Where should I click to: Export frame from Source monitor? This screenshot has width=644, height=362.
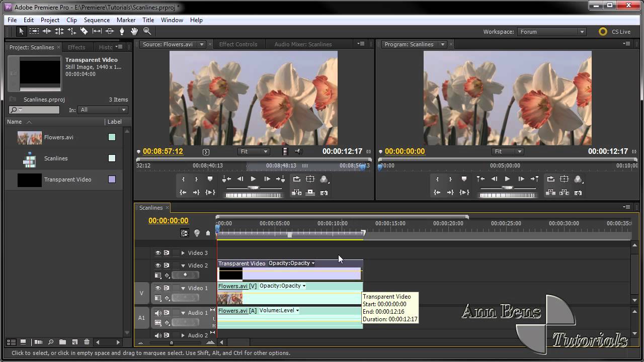324,193
